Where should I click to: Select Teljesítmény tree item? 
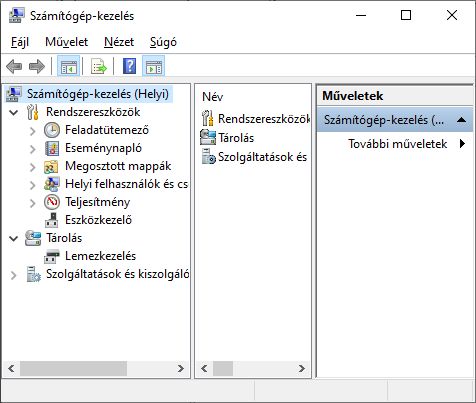click(97, 202)
